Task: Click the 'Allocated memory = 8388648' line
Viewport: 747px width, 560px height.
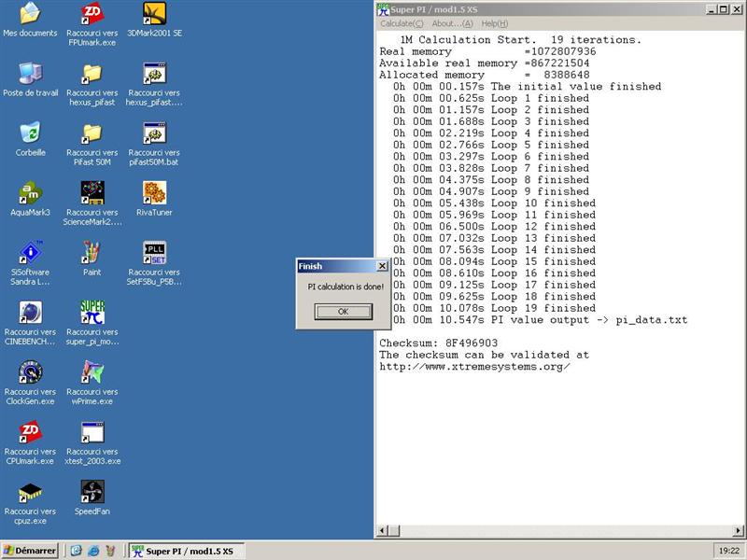Action: [484, 75]
